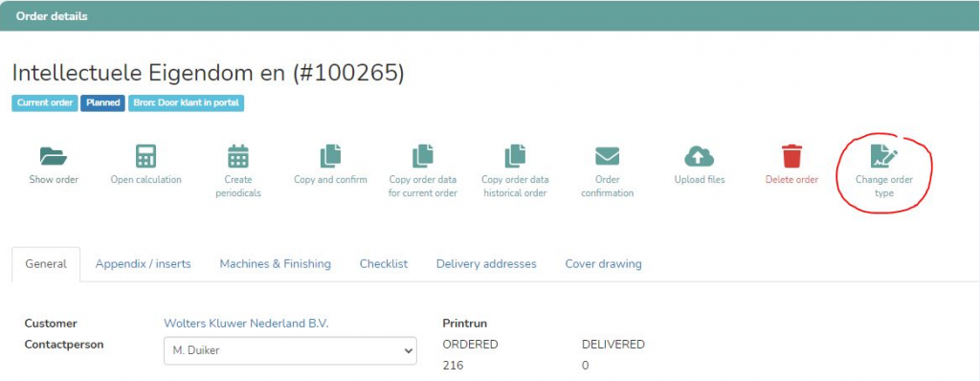Viewport: 980px width, 381px height.
Task: Click the Create periodicals calendar icon
Action: [x=238, y=156]
